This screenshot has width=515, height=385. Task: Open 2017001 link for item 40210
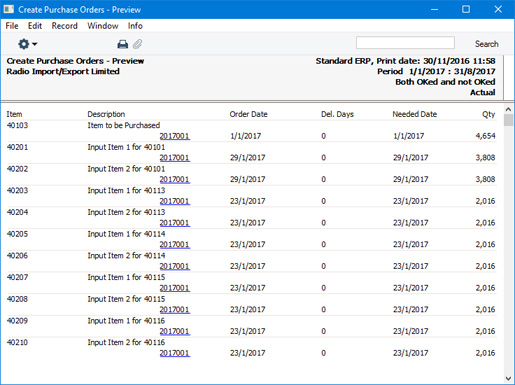[x=175, y=353]
